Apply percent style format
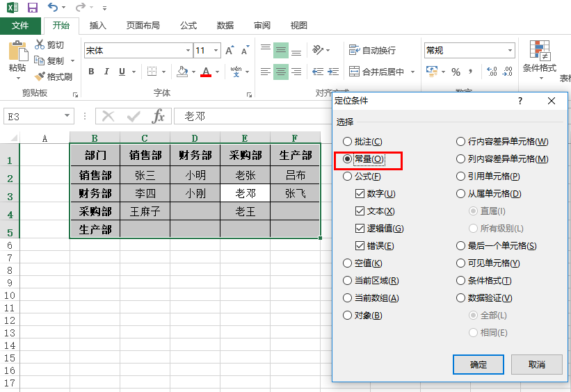This screenshot has height=392, width=571. point(456,72)
